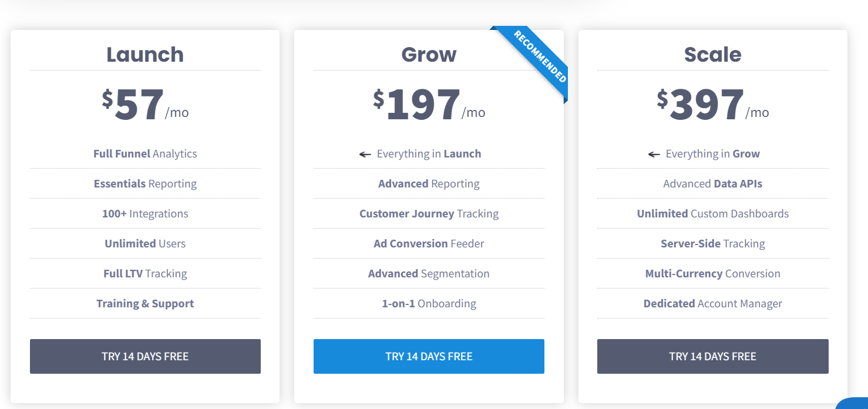This screenshot has width=868, height=409.
Task: Click the Grow plan heading
Action: coord(429,55)
